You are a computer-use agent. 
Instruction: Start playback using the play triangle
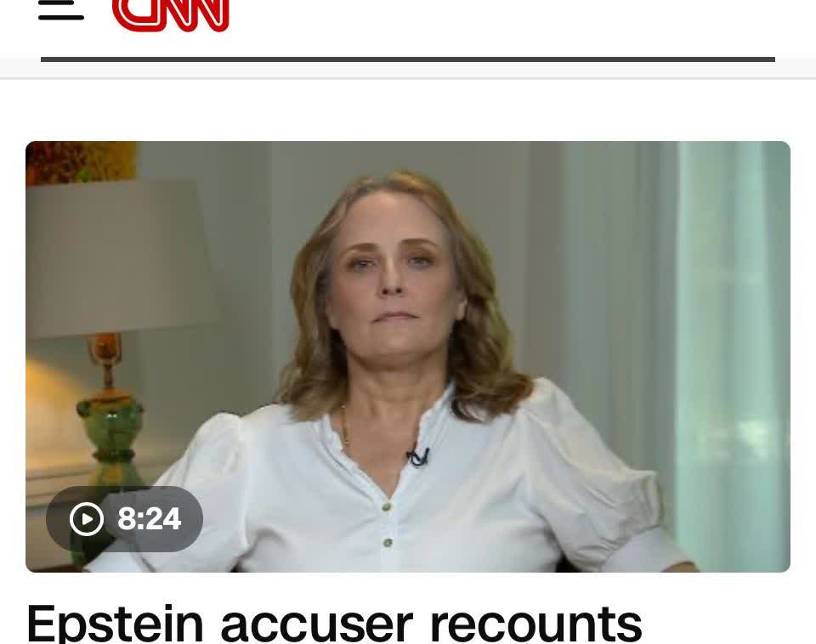(87, 519)
